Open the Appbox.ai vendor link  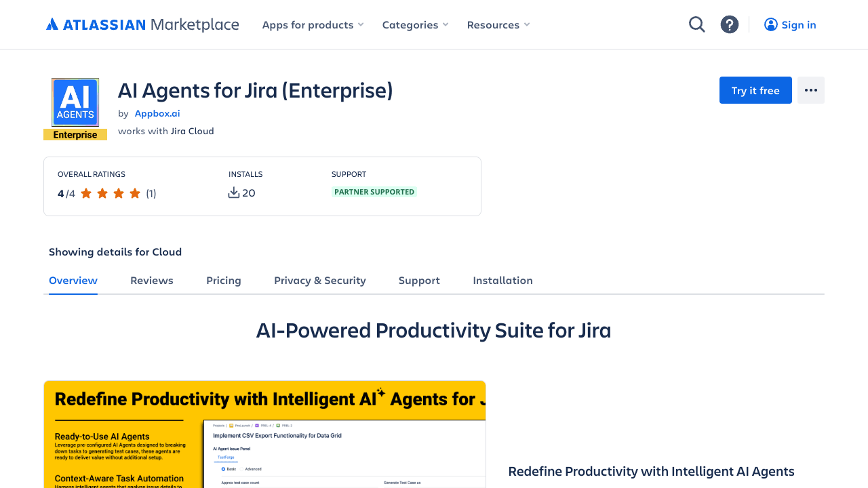[x=157, y=113]
